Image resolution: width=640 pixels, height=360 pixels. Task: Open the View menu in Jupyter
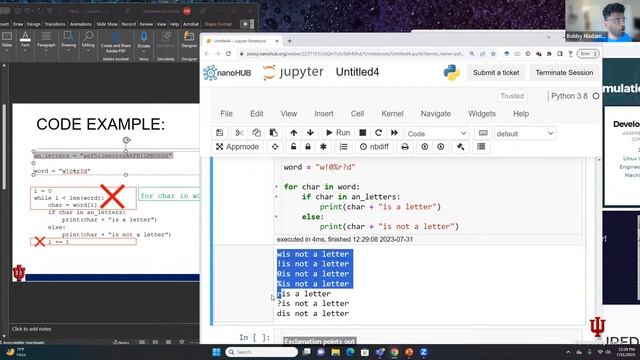tap(289, 114)
